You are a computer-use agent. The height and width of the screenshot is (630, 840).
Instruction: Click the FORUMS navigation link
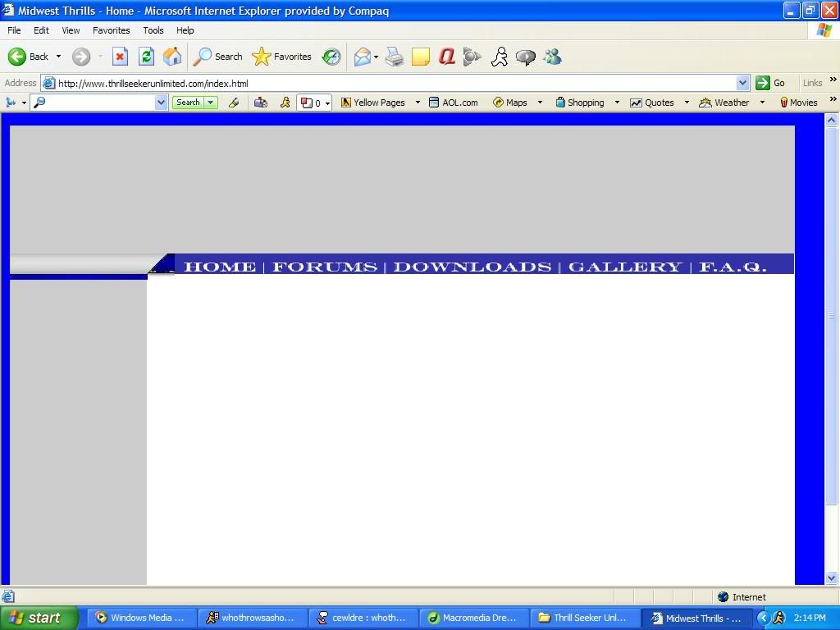tap(324, 267)
